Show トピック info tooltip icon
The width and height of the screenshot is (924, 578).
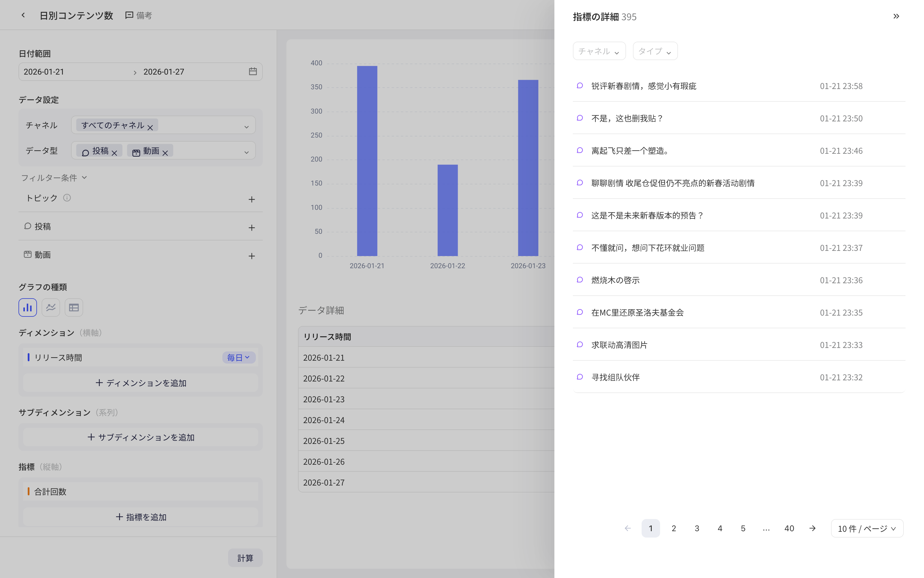tap(67, 198)
